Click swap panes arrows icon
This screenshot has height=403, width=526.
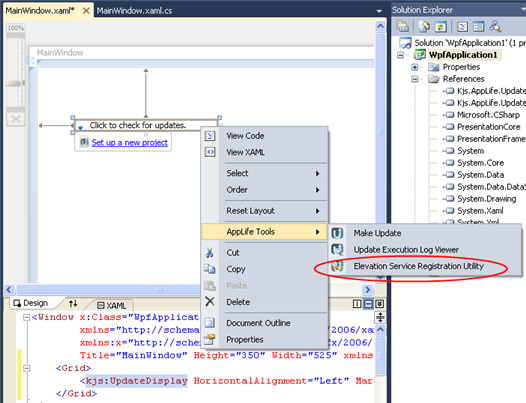click(x=73, y=304)
